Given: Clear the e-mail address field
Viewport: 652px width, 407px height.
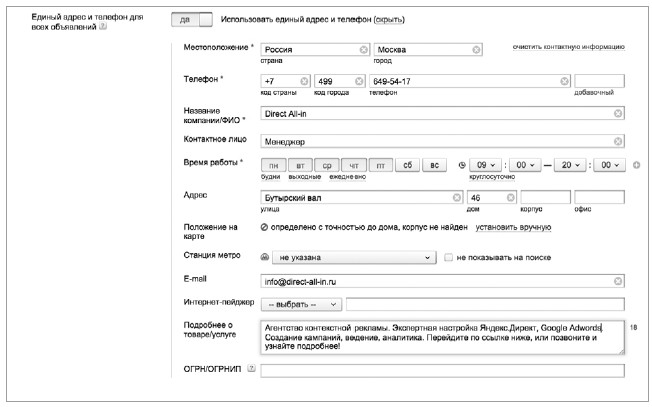Looking at the screenshot, I should (618, 281).
